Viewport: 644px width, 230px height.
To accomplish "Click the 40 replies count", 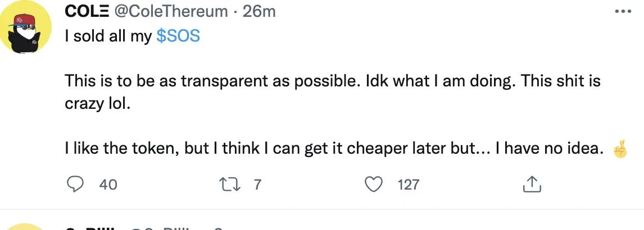I will click(x=108, y=185).
